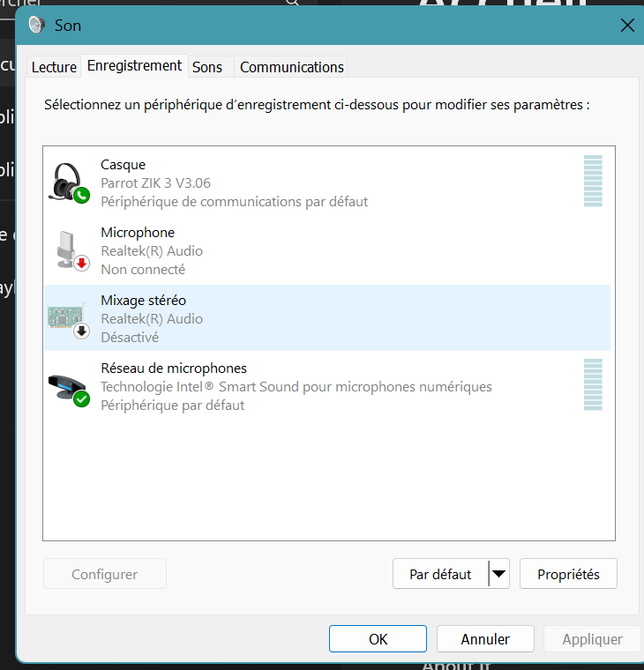Click the Désactivé status text

pos(130,337)
